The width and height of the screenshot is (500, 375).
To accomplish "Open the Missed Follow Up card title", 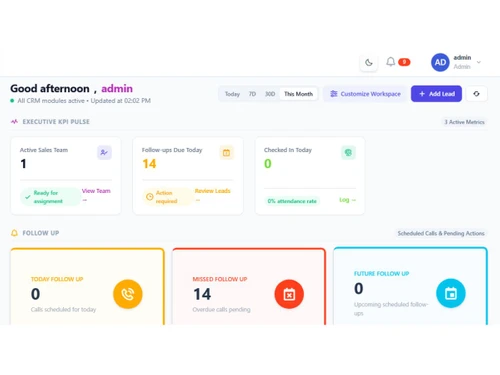I will point(220,279).
